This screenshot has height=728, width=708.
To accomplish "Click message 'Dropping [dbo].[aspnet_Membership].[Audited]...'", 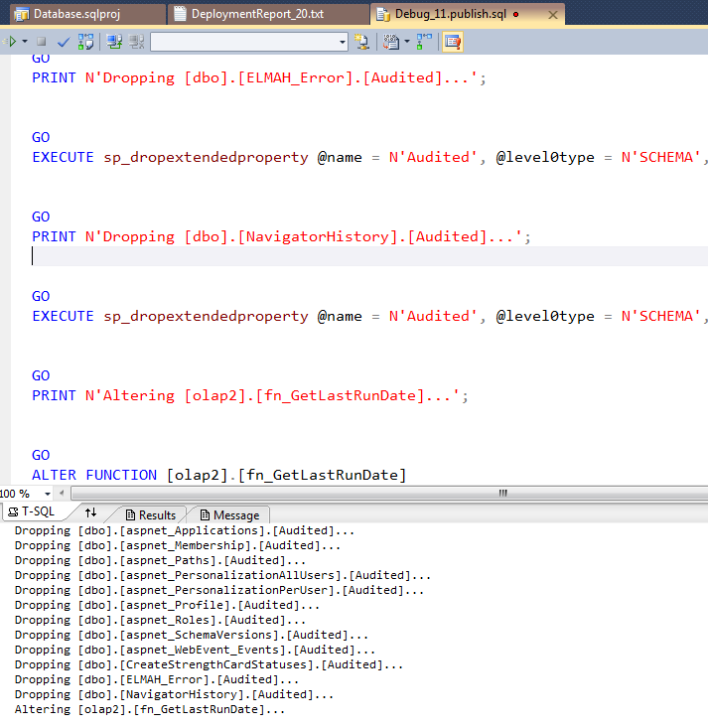I will (x=178, y=545).
